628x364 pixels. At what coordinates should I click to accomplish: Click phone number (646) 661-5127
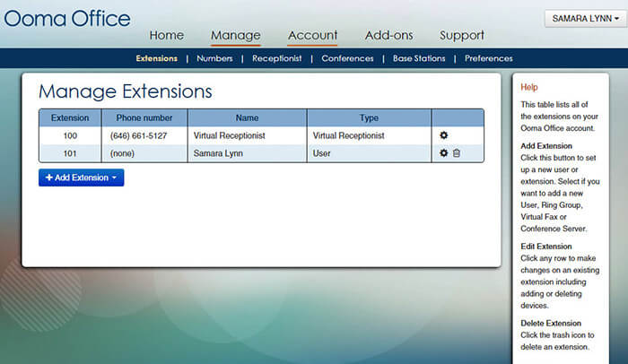138,135
